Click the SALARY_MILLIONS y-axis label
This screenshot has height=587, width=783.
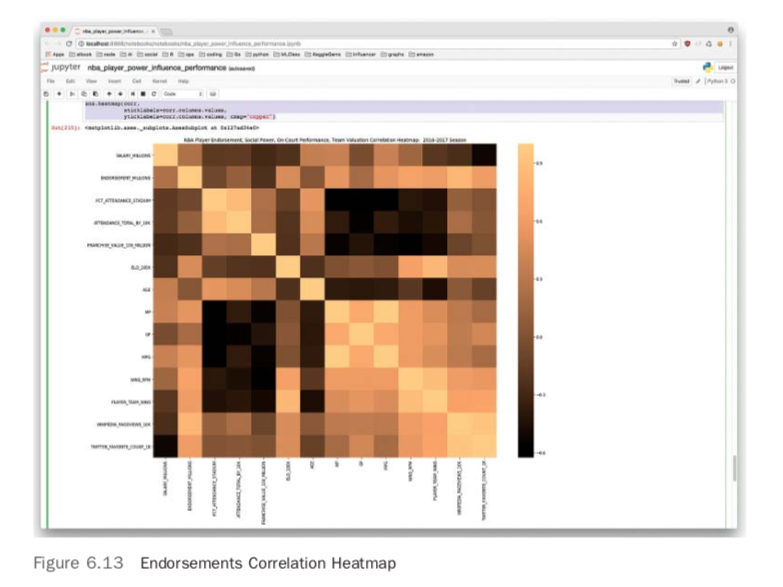pos(133,155)
